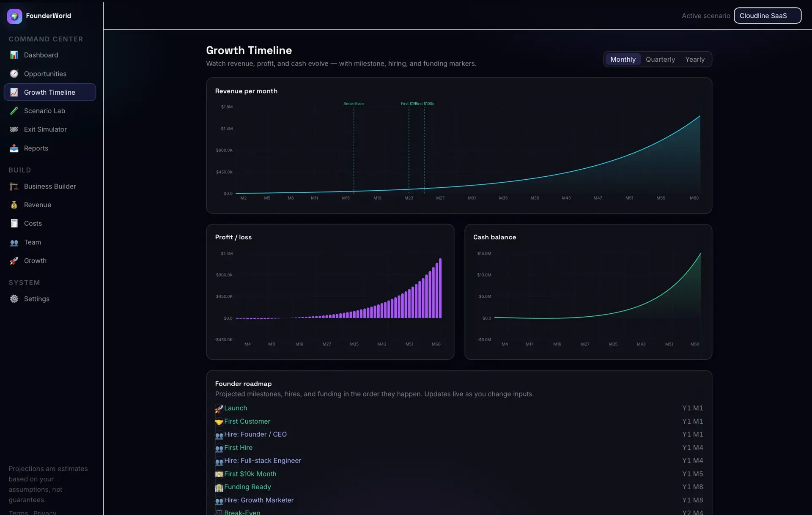Open the Scenario Lab page

point(50,111)
